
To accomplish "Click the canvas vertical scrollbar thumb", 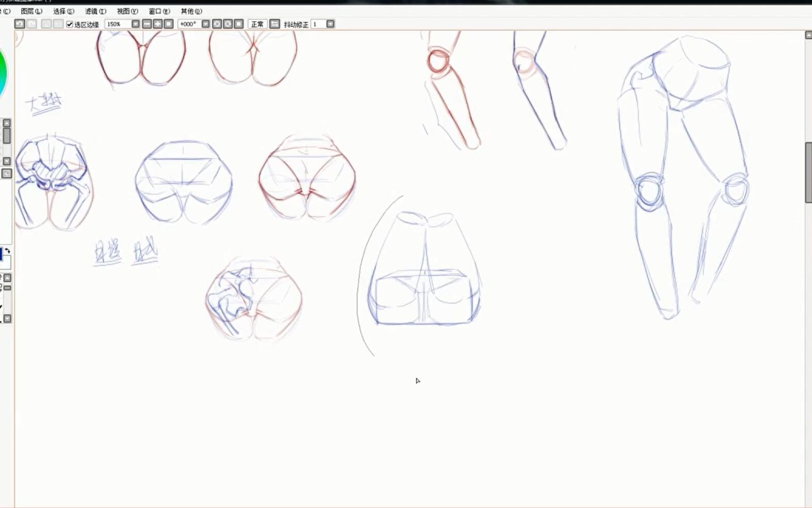I will [808, 173].
